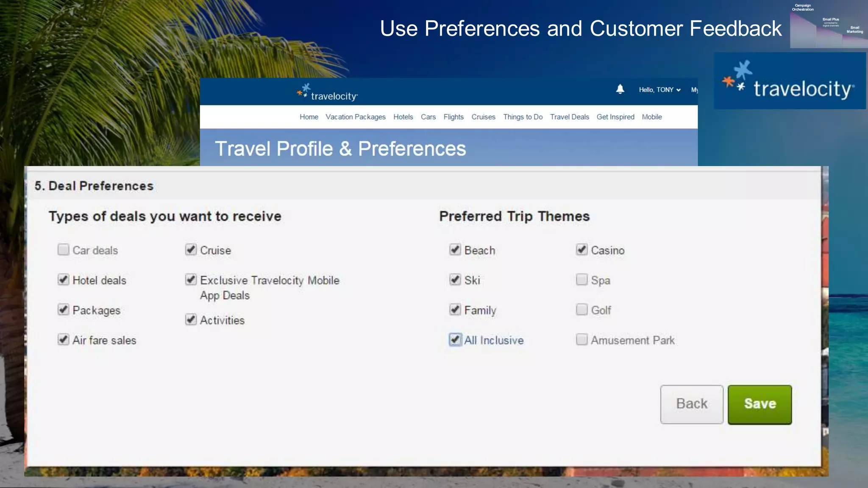Go to the Travel Deals nav item

(569, 117)
